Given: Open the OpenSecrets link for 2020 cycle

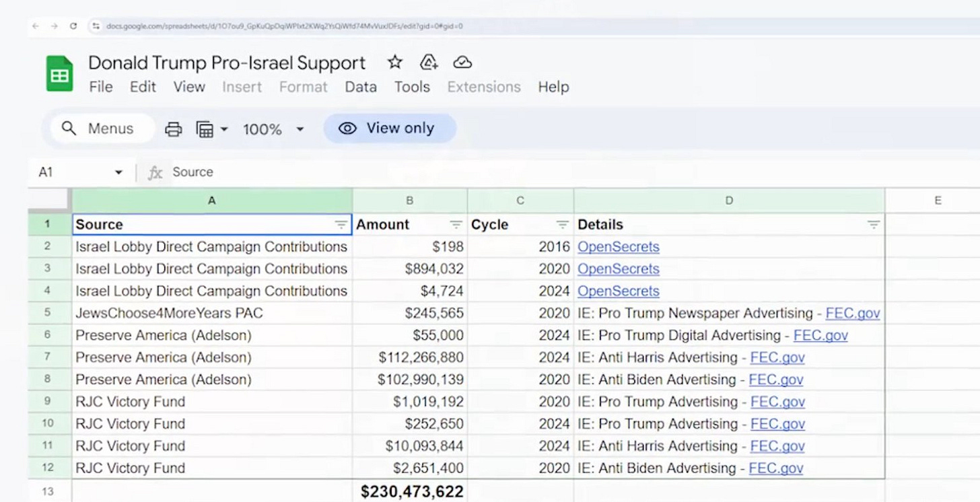Looking at the screenshot, I should pyautogui.click(x=619, y=269).
